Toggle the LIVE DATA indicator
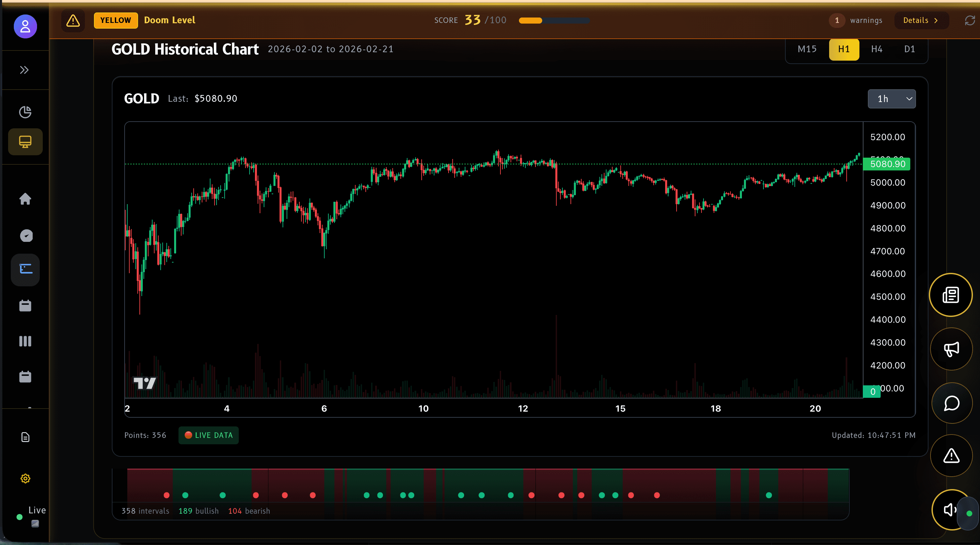 208,436
